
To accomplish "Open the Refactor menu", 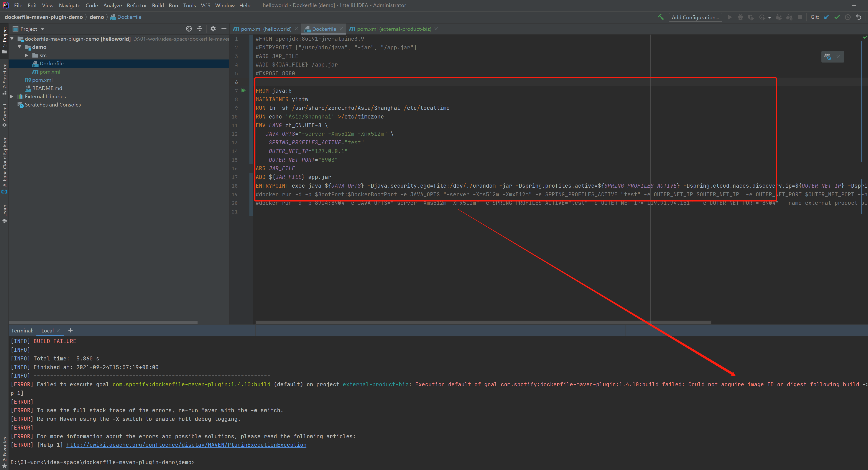I will coord(137,5).
